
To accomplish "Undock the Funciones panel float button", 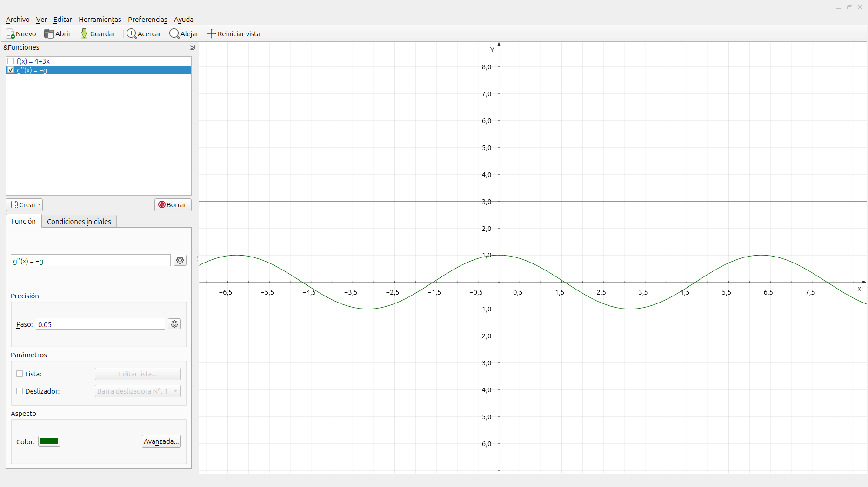I will pyautogui.click(x=192, y=47).
